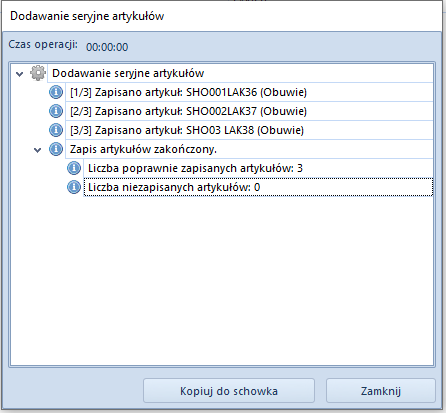Click the info icon for the [1/3] entry
Viewport: 446px width, 413px height.
click(56, 92)
